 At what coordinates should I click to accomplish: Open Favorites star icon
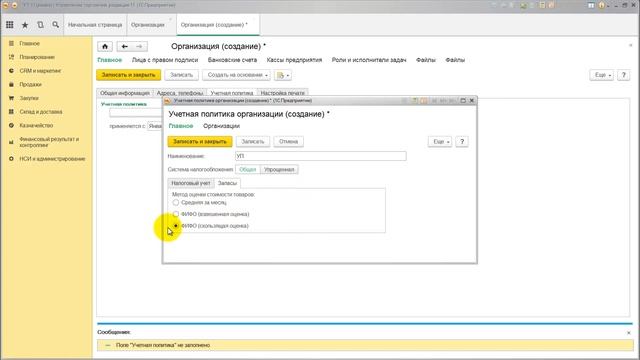[x=25, y=25]
